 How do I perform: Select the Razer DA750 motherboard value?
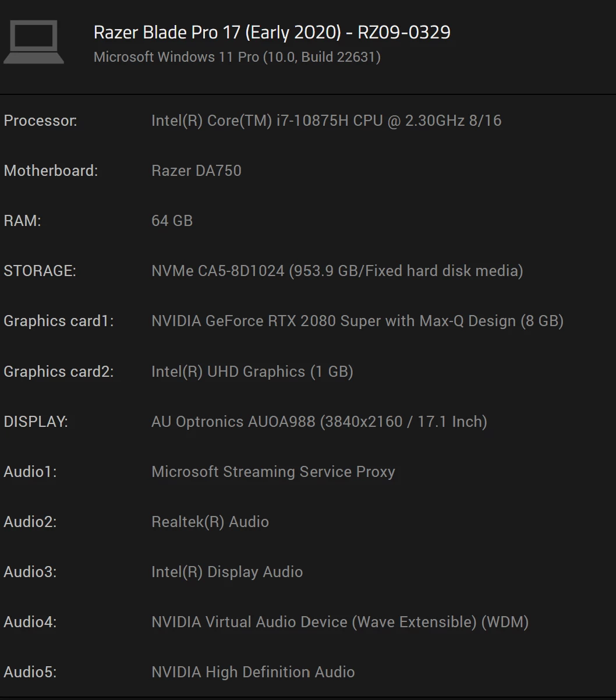pos(196,171)
